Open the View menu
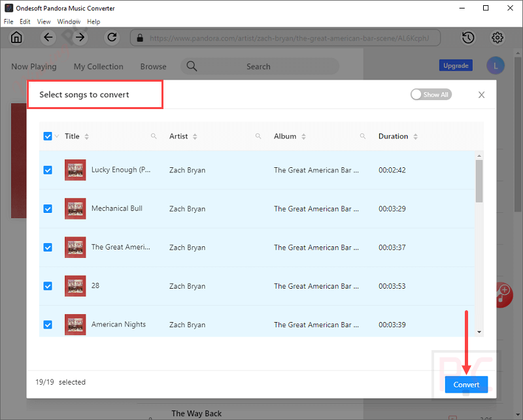523x420 pixels. [44, 22]
